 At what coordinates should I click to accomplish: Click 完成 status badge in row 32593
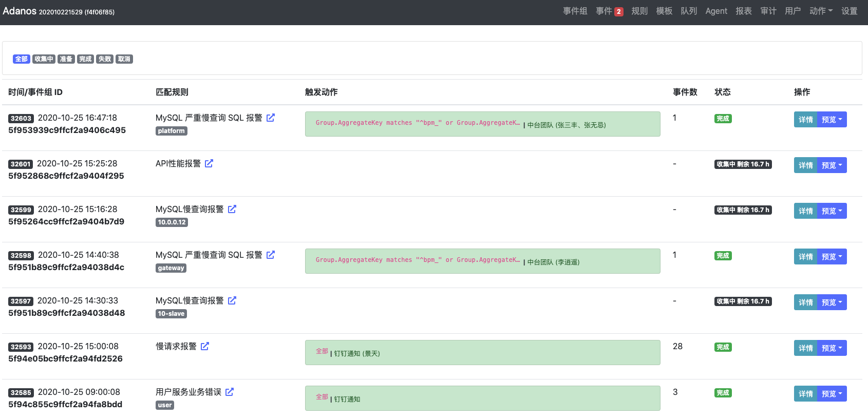tap(723, 347)
